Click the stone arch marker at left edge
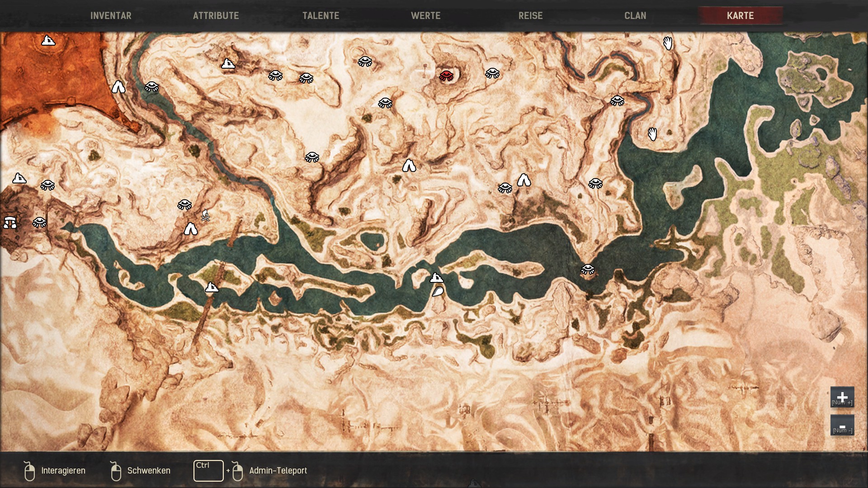 coord(10,222)
